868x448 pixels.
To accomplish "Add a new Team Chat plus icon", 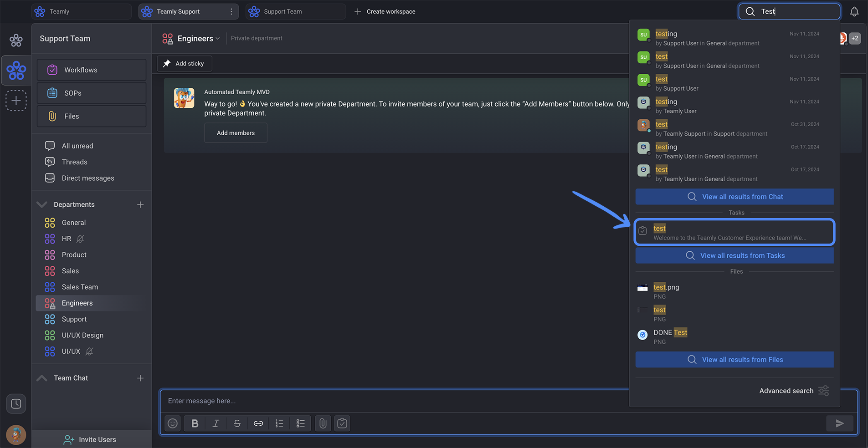I will click(x=140, y=378).
